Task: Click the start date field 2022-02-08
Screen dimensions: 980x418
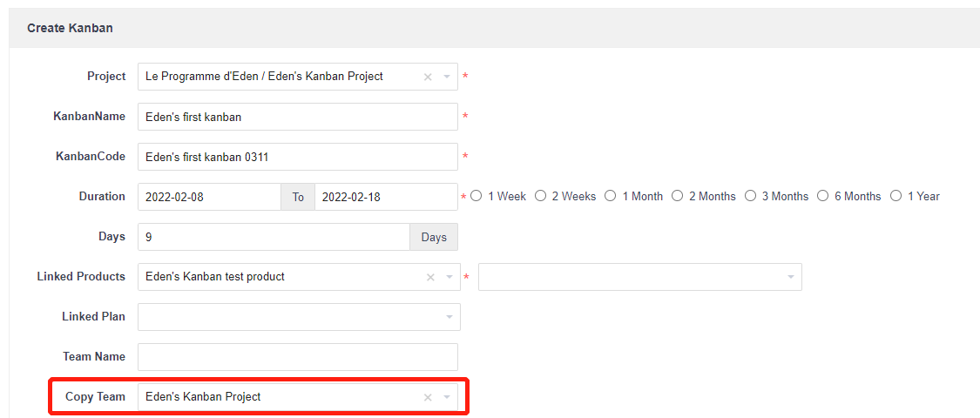Action: tap(209, 197)
